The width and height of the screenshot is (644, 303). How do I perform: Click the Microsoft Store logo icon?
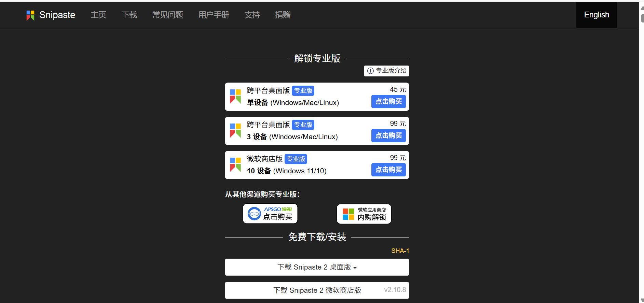click(348, 214)
